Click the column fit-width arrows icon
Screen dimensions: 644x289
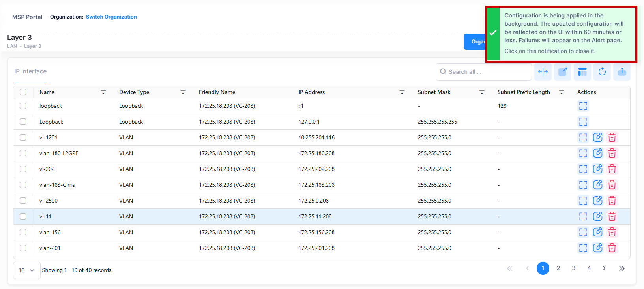point(543,72)
